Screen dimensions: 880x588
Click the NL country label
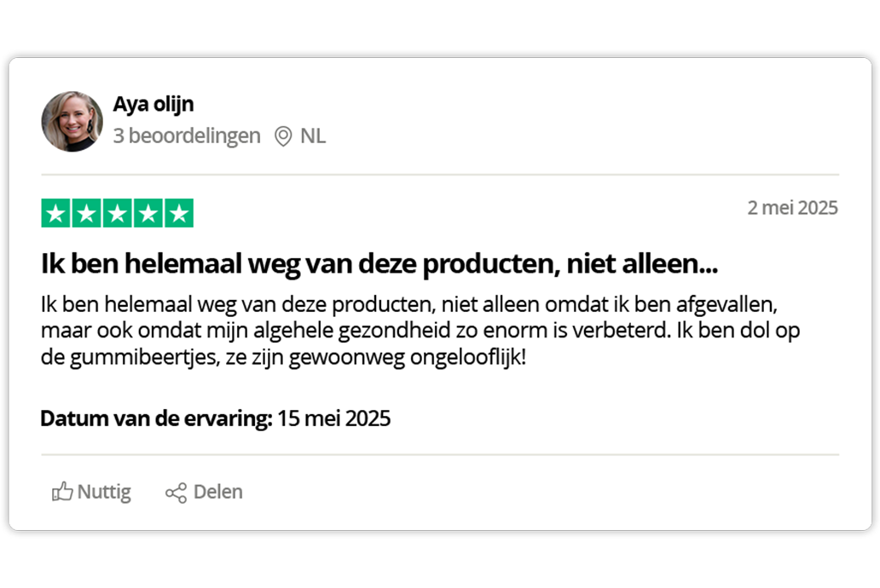pos(313,135)
